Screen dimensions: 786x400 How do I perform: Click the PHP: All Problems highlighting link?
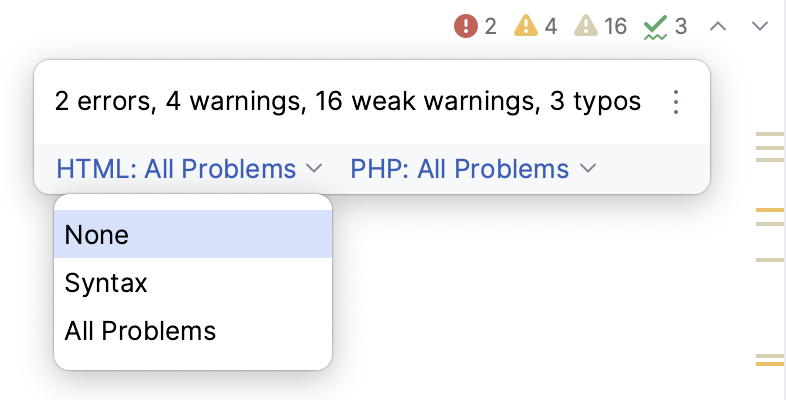tap(459, 169)
